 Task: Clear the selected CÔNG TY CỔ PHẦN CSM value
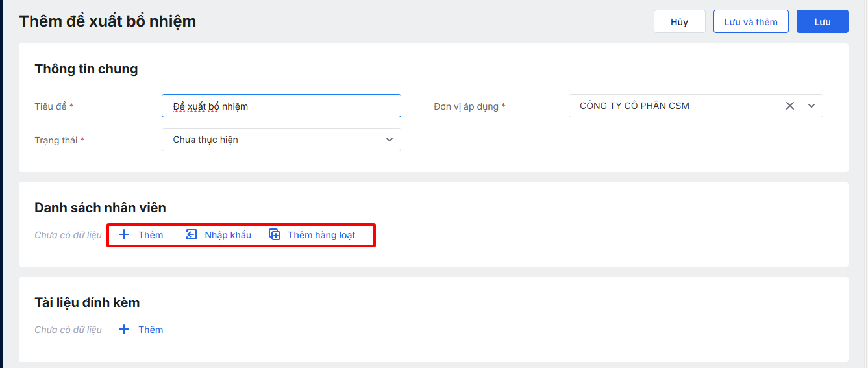[x=790, y=106]
